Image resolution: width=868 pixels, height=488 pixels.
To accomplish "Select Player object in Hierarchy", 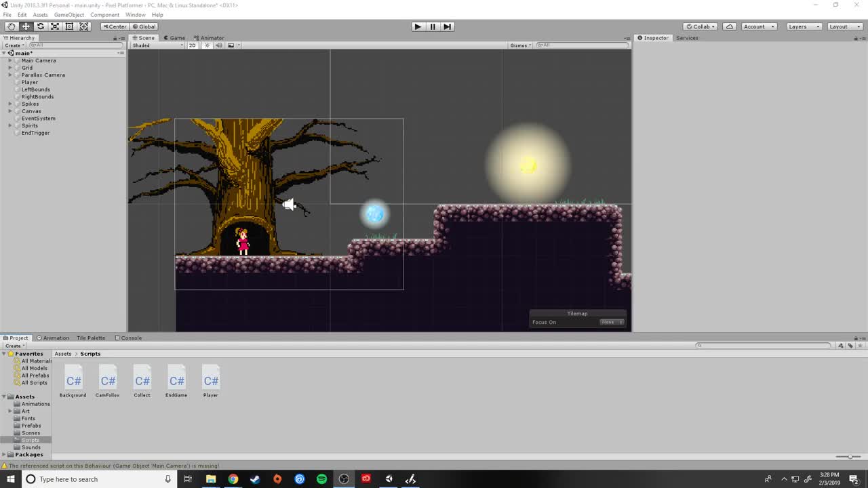I will click(x=30, y=82).
